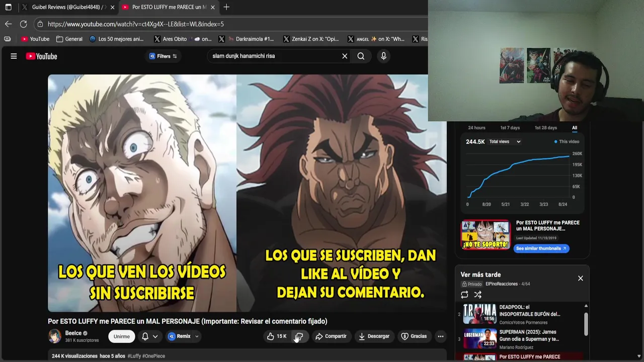This screenshot has height=362, width=644.
Task: Click the #OnePiece hashtag
Action: click(x=154, y=356)
